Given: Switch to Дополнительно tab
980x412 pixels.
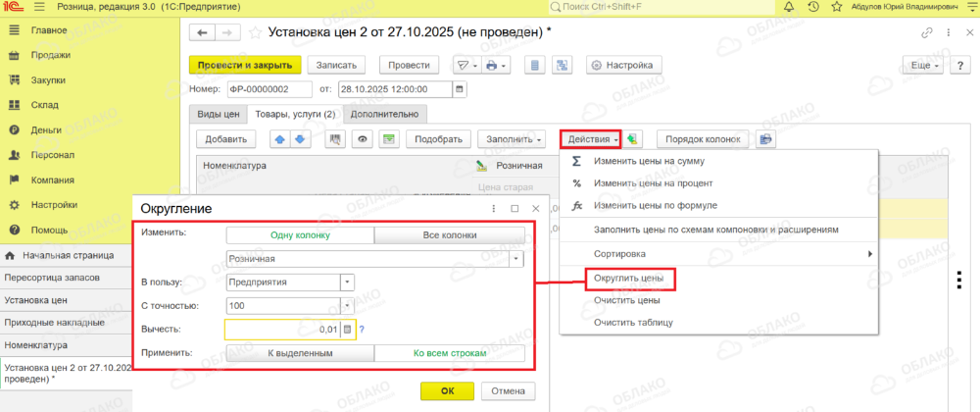Looking at the screenshot, I should 385,115.
